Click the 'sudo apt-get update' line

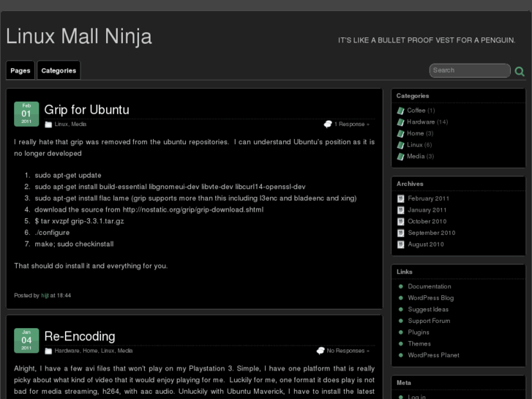pos(68,176)
